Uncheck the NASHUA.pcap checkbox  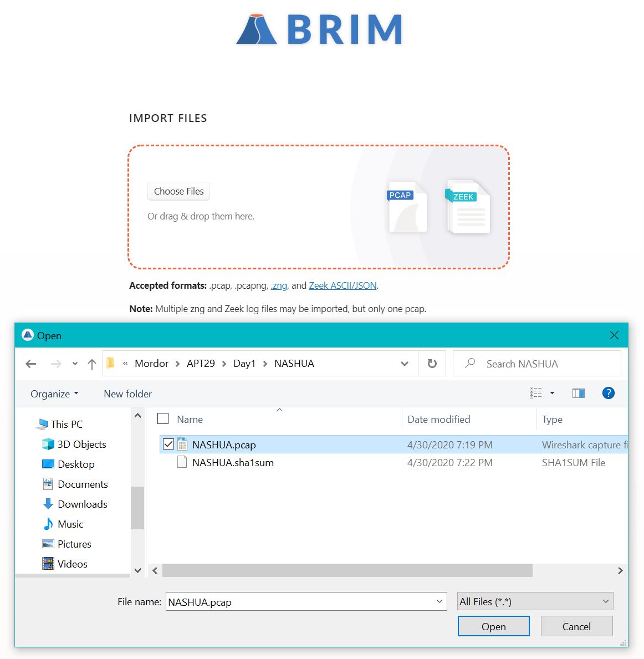click(168, 445)
